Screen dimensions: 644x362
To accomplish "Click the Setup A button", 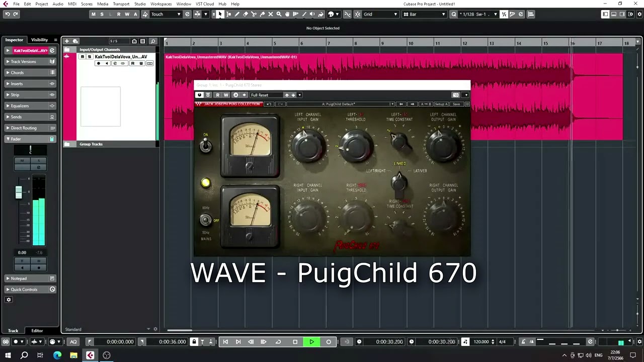I will (441, 104).
